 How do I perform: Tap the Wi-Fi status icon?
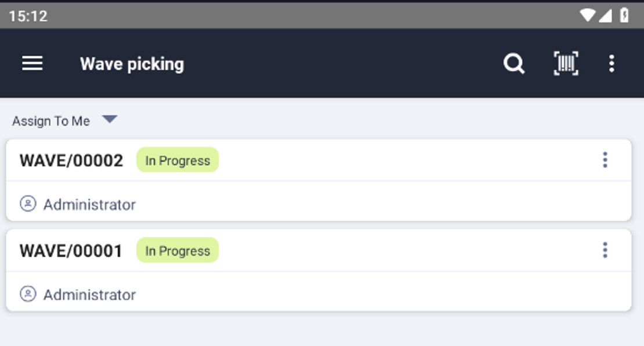point(587,16)
